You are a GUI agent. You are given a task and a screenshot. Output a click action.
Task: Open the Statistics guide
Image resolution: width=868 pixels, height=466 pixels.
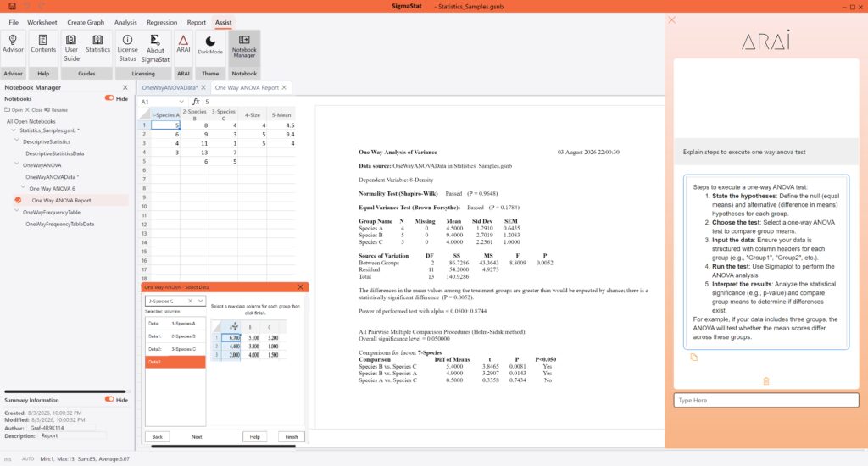[x=98, y=44]
